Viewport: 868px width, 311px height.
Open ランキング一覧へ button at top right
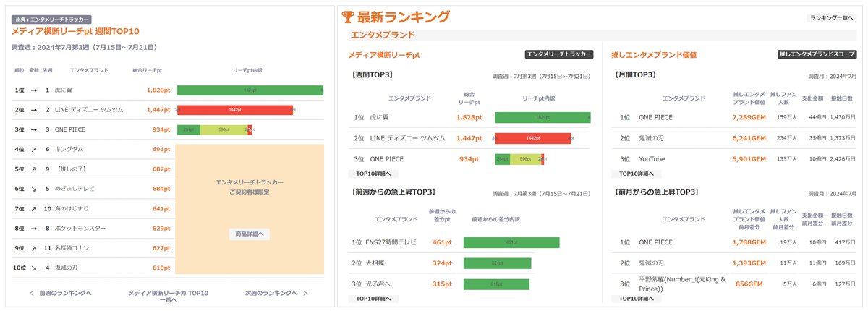[832, 18]
